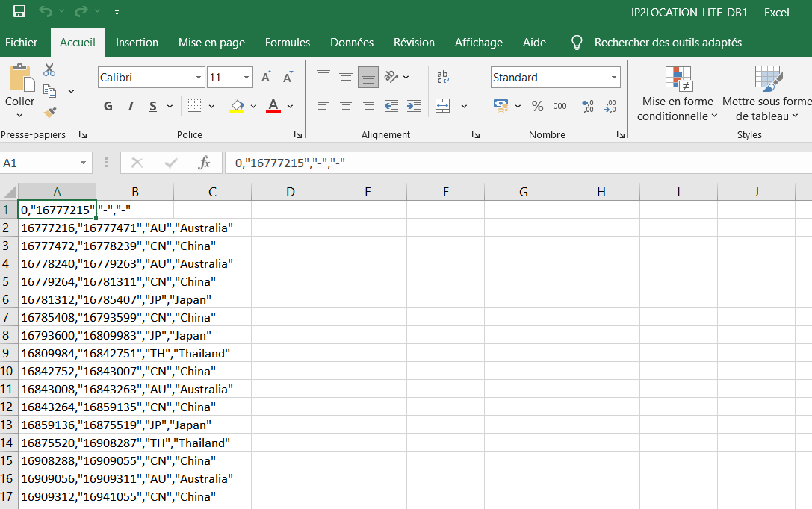Viewport: 812px width, 509px height.
Task: Click the Increase Indent icon
Action: [x=413, y=106]
